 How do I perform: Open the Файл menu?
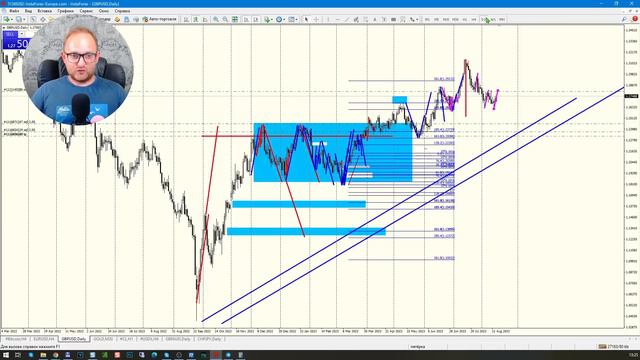pos(14,11)
